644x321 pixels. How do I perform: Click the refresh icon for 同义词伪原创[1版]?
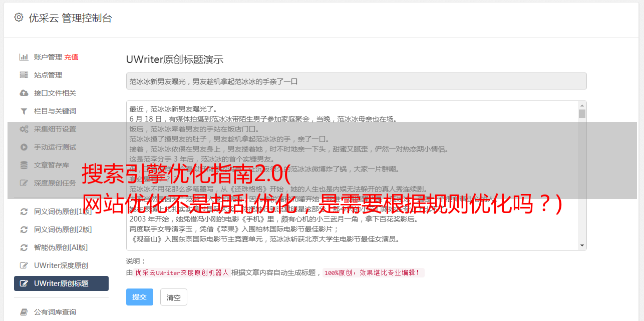(x=24, y=211)
